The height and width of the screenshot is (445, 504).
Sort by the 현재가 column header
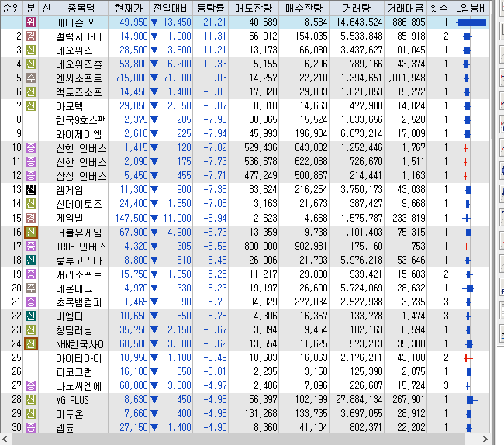point(129,8)
